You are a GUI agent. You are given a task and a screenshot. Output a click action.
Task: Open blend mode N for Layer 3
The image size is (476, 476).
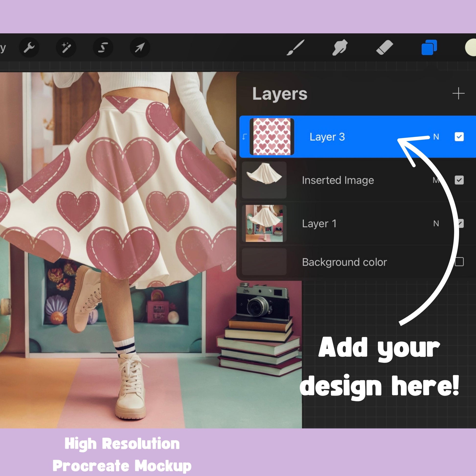(x=436, y=137)
